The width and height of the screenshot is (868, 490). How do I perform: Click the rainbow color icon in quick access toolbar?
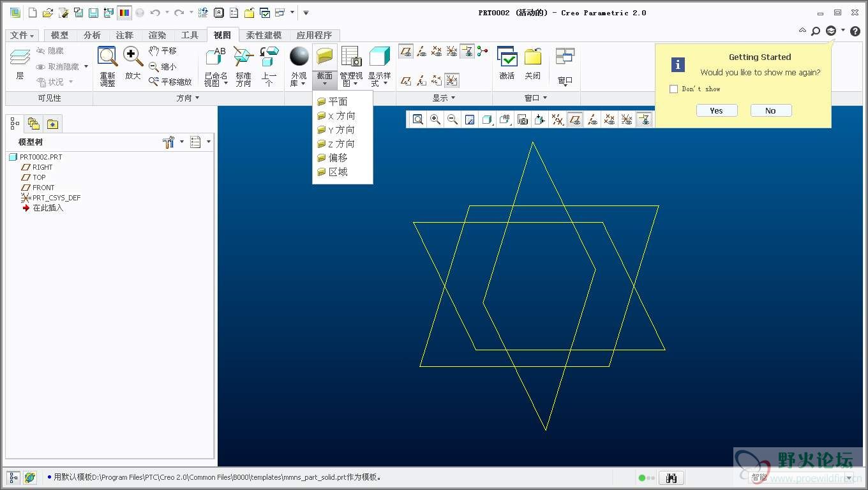click(x=124, y=12)
